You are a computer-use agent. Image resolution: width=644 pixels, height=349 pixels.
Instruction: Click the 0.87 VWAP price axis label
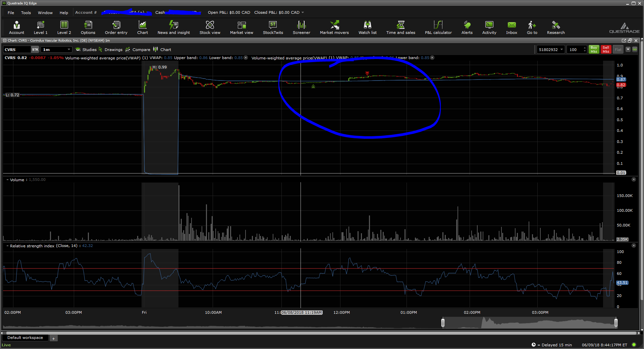tap(621, 80)
